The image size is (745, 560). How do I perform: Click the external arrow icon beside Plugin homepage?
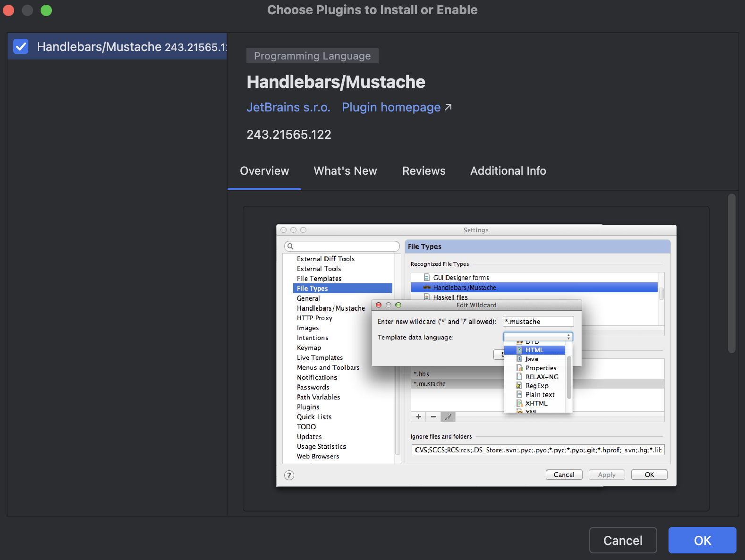click(448, 107)
